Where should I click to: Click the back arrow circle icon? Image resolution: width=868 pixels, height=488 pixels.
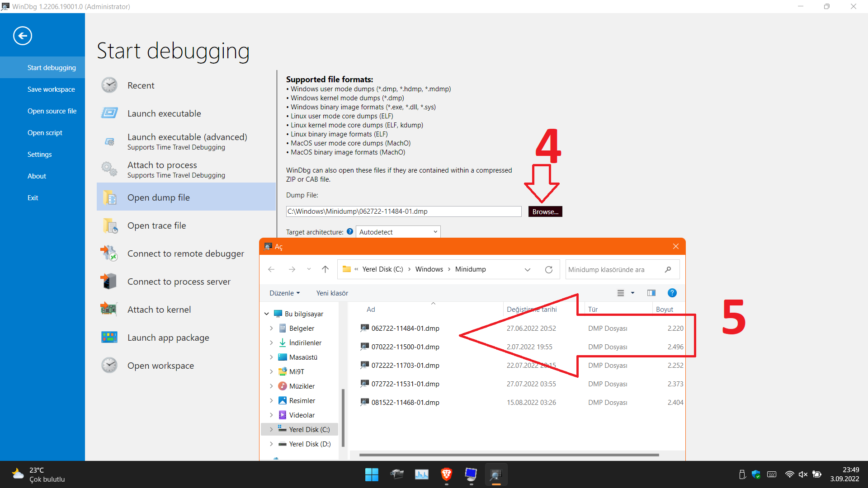tap(23, 36)
